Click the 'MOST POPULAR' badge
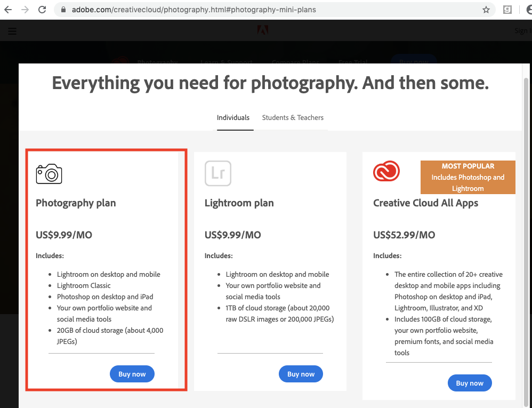 [468, 177]
